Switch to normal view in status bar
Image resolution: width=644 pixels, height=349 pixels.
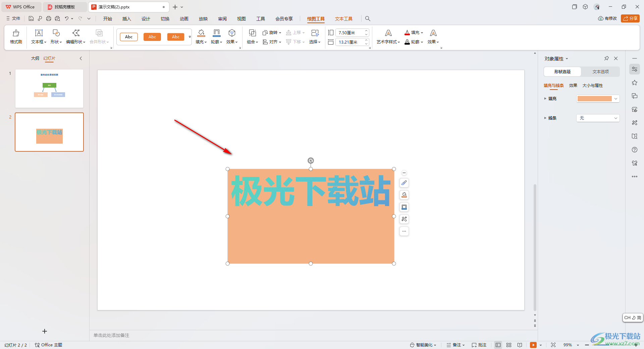pos(498,345)
